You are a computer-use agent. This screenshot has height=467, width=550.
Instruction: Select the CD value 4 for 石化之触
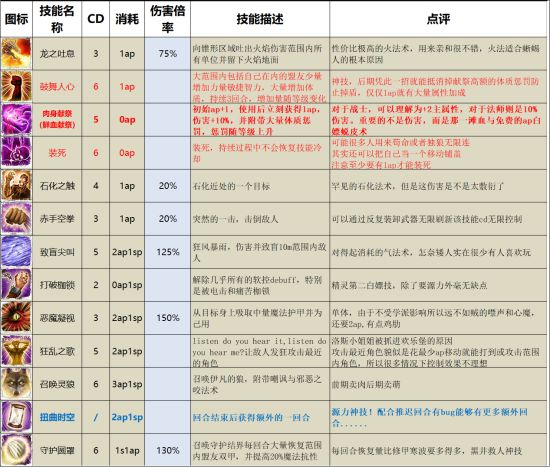tap(95, 186)
